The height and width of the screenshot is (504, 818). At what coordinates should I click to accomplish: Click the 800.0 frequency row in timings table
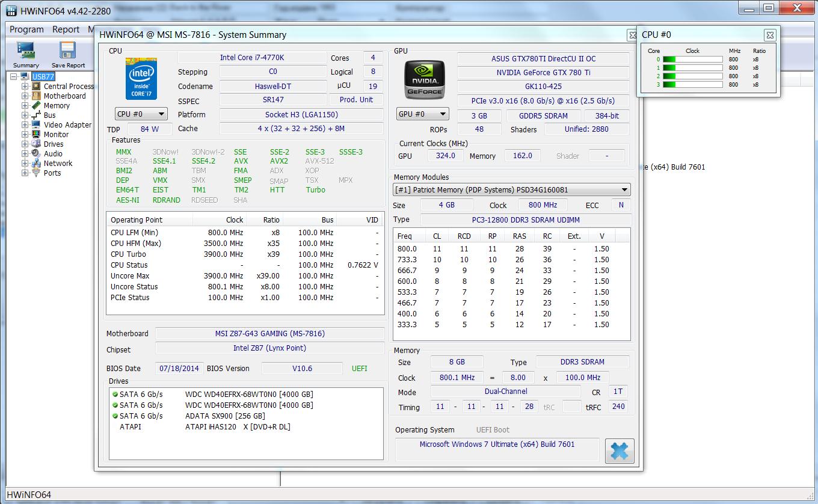(511, 249)
